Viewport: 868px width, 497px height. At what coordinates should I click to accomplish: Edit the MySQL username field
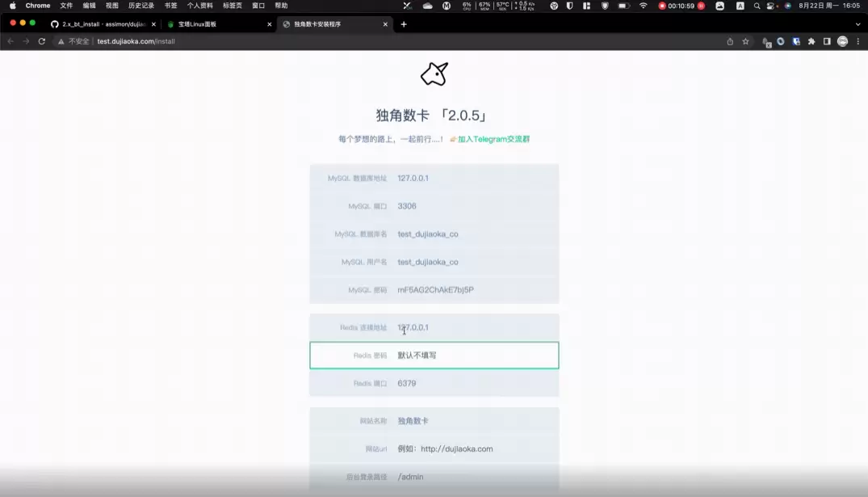point(434,262)
